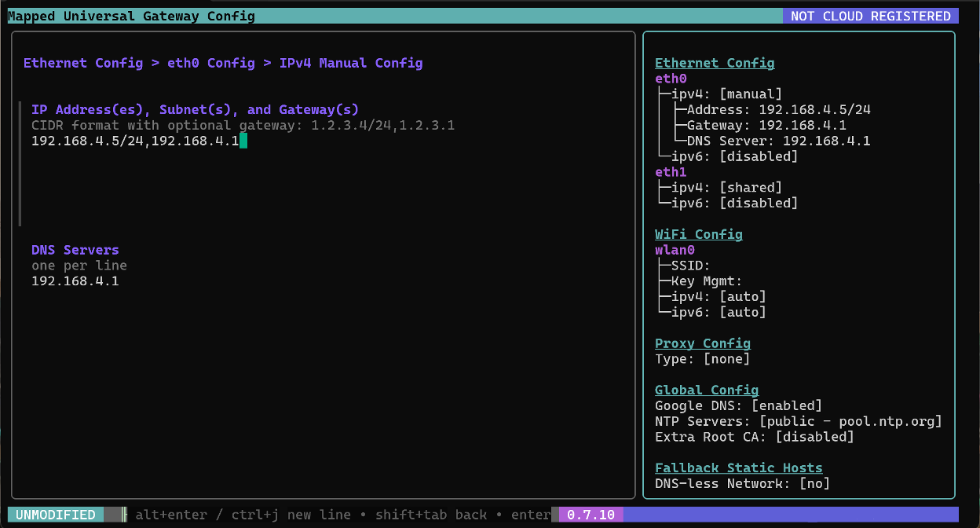Open the WiFi Config sidebar heading
The width and height of the screenshot is (980, 528).
[699, 234]
